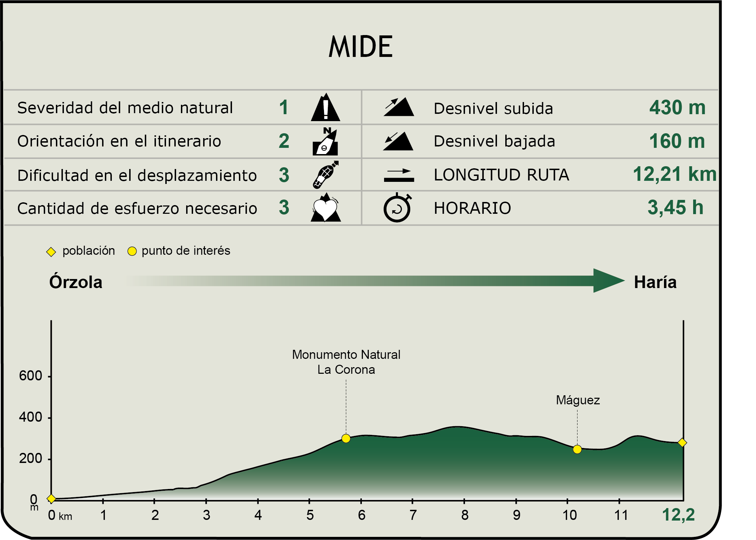The width and height of the screenshot is (756, 540).
Task: Click the warning triangle severity icon
Action: (x=325, y=107)
